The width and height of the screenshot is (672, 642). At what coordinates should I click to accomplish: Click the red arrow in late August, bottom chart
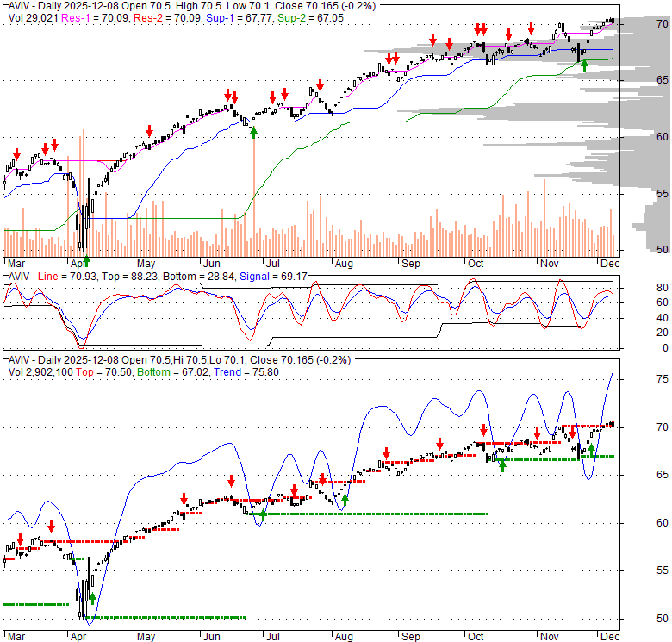[386, 453]
